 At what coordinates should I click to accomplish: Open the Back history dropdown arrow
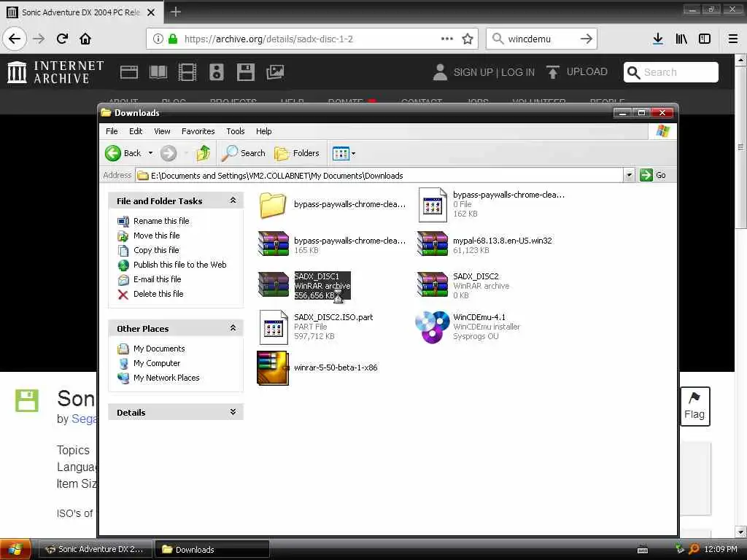click(150, 153)
